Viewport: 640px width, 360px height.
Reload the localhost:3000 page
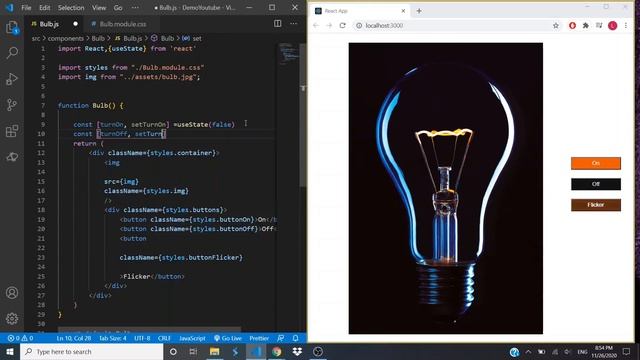point(342,25)
